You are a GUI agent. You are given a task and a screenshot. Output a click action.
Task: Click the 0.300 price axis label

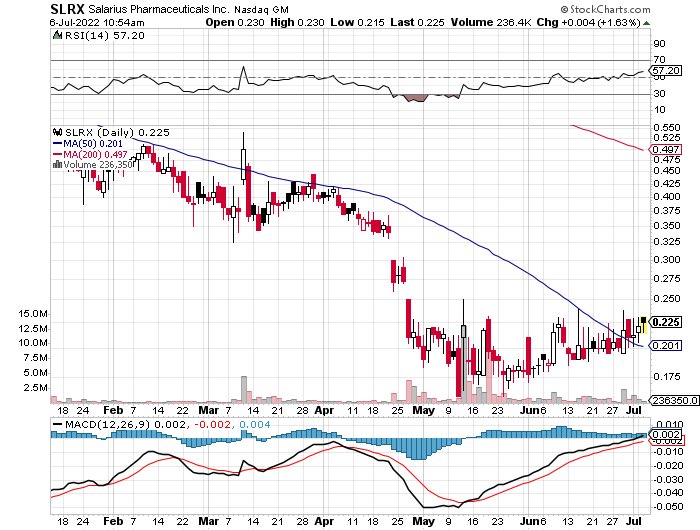pyautogui.click(x=667, y=260)
